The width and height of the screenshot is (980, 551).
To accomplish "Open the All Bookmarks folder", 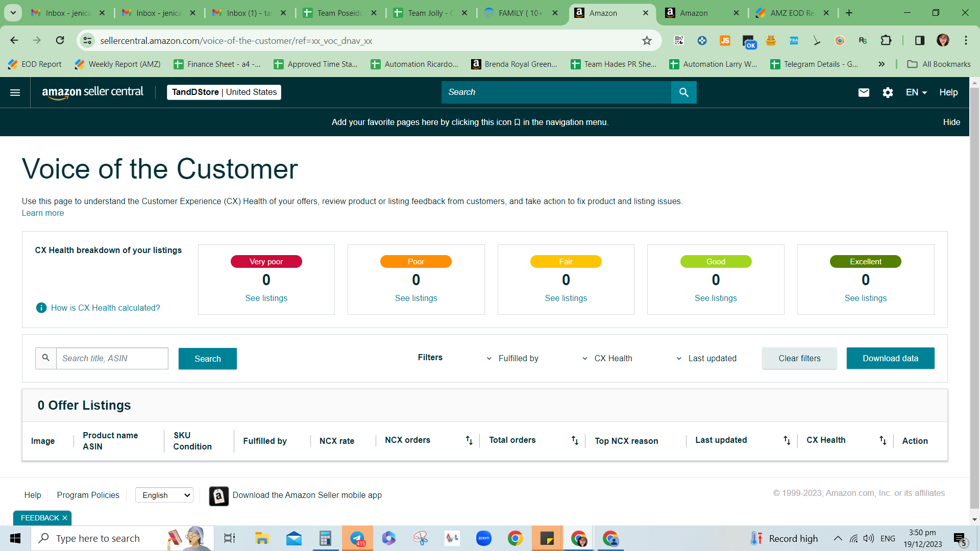I will click(939, 64).
